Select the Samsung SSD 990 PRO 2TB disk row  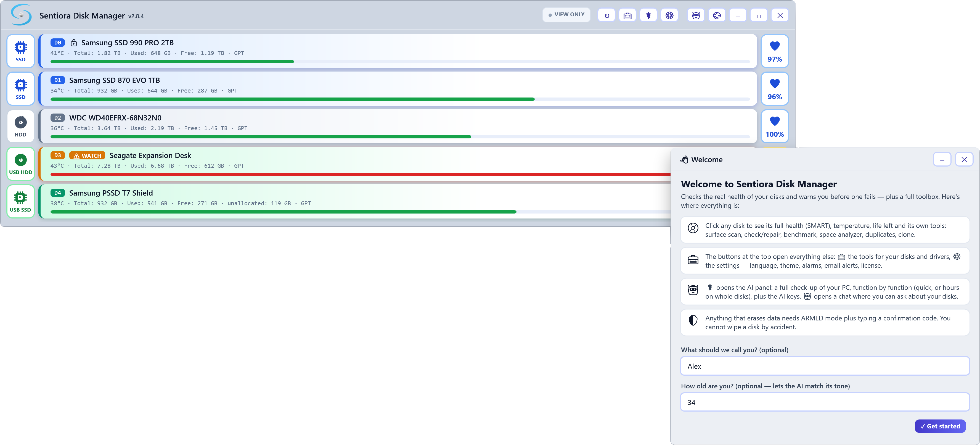[398, 51]
